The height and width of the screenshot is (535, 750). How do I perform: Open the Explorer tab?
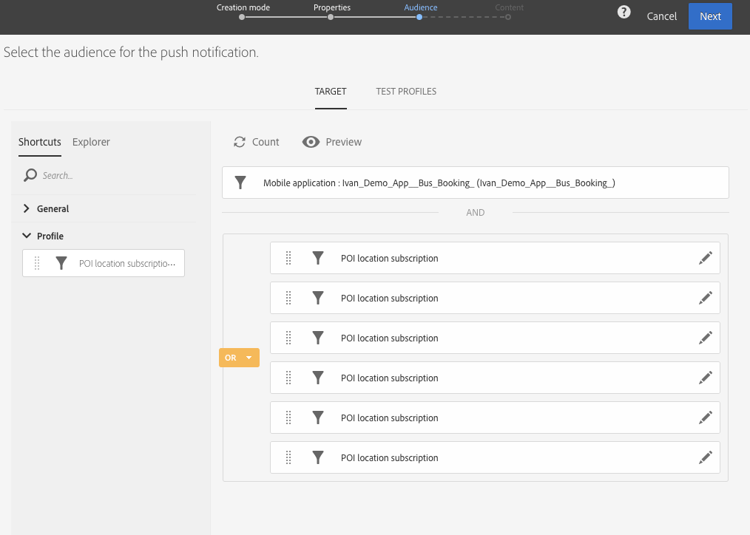(91, 142)
